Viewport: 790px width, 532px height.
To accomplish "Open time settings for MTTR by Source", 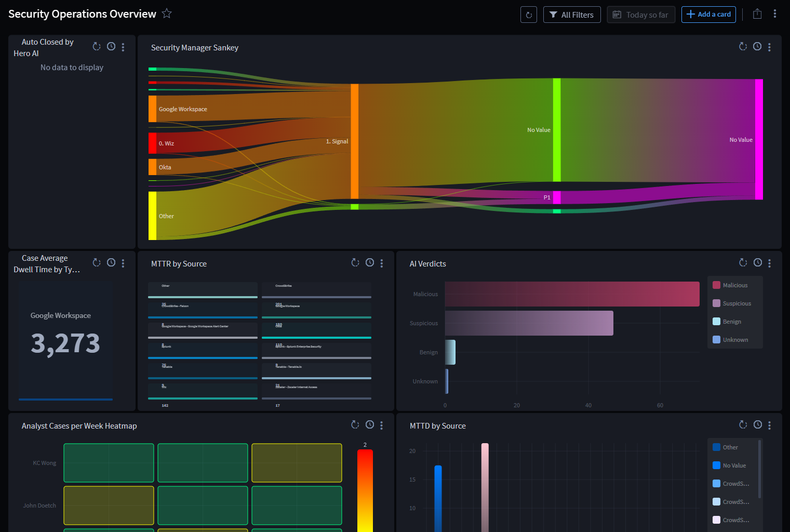I will [x=370, y=263].
